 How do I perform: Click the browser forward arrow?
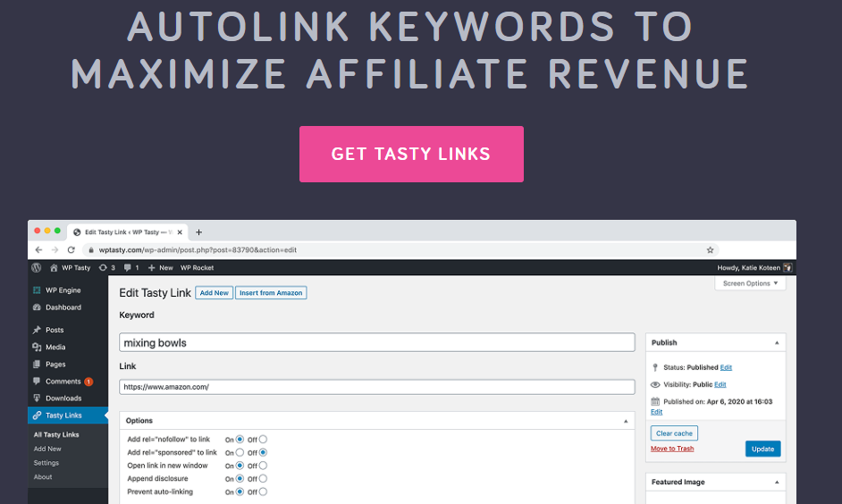pos(55,250)
